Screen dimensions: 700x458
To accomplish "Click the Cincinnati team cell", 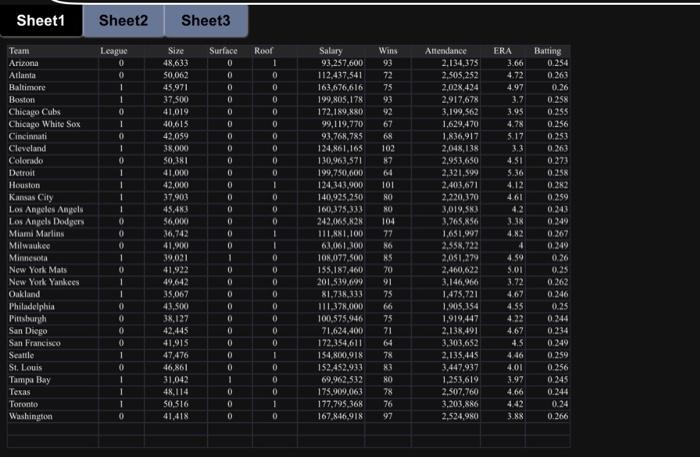I will 53,136.
